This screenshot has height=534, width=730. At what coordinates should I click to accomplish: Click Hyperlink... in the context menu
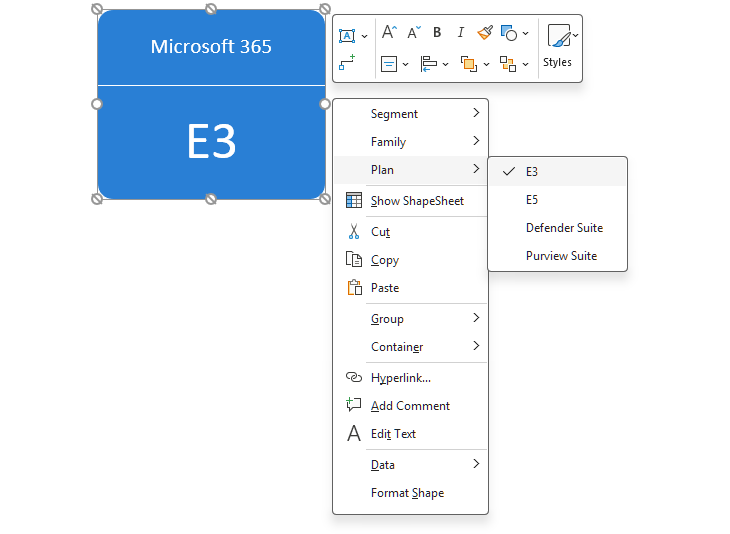pos(411,378)
